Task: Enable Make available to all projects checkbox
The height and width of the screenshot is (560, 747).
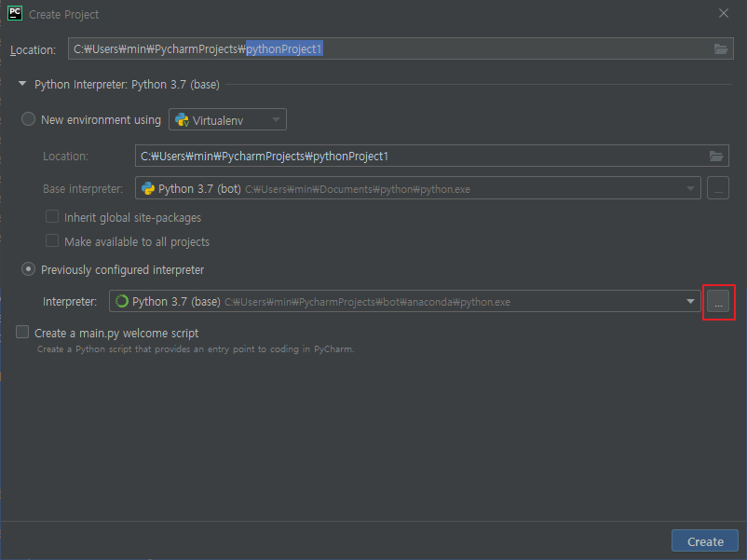Action: [52, 240]
